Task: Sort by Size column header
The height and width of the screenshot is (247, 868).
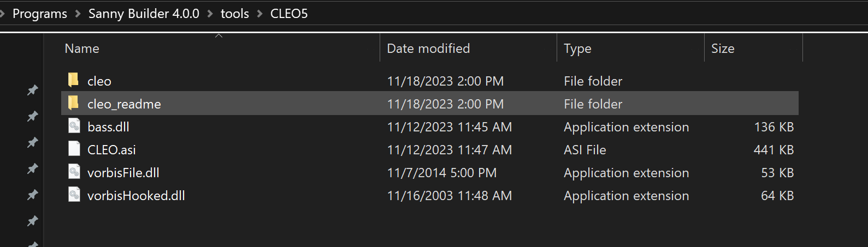Action: pyautogui.click(x=723, y=49)
